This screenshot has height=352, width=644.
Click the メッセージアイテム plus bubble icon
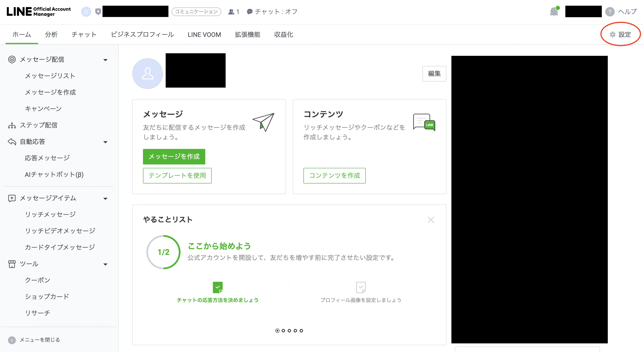(12, 198)
